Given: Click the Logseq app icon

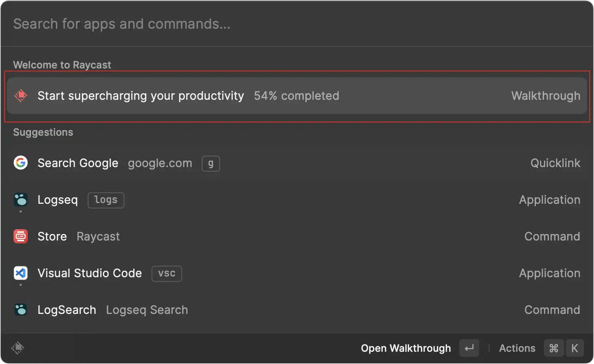Looking at the screenshot, I should (x=21, y=200).
